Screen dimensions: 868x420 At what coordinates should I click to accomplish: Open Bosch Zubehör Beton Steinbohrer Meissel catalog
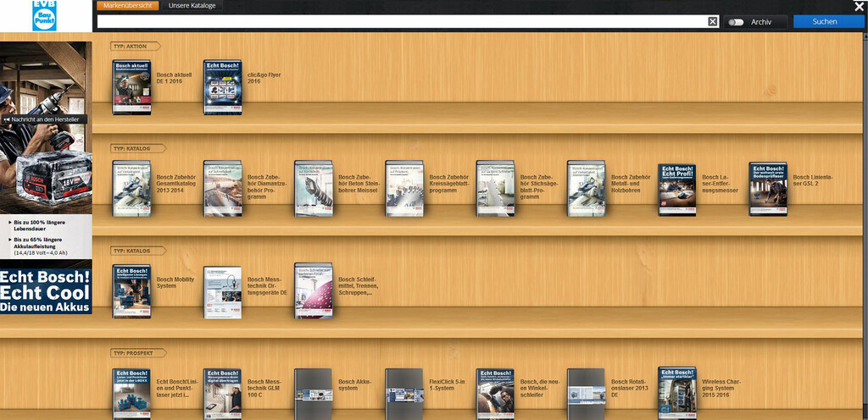[314, 189]
